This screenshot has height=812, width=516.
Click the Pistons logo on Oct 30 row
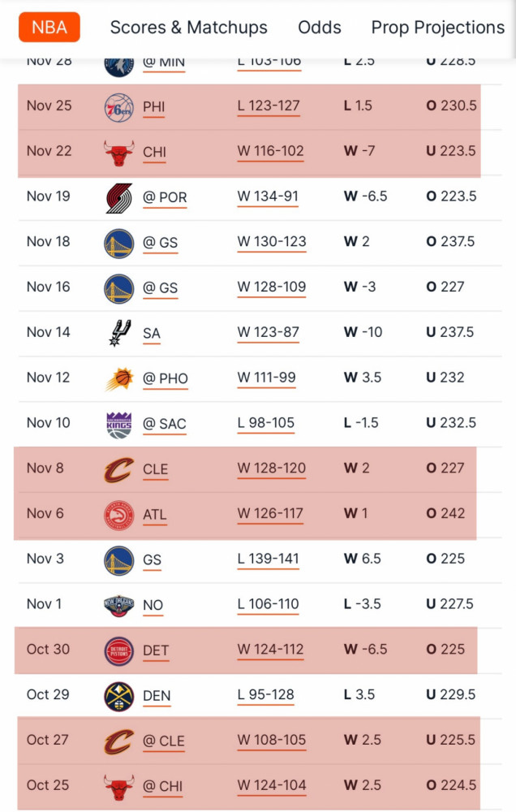point(119,651)
